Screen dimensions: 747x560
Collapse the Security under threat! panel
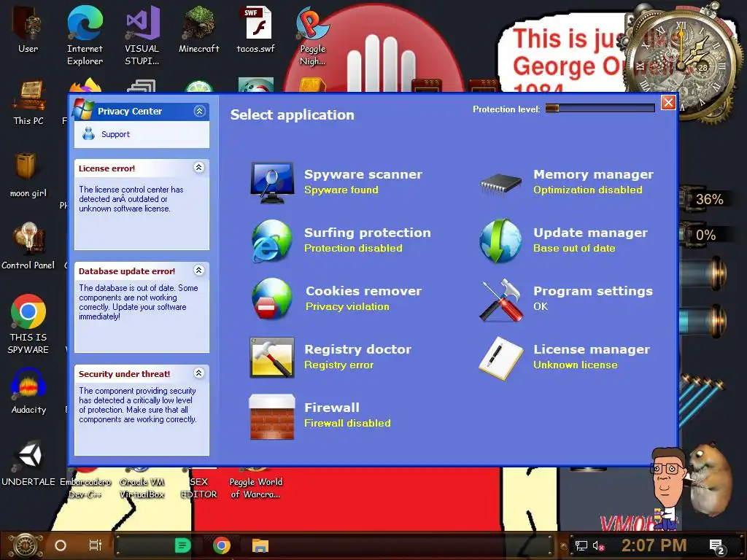point(199,373)
